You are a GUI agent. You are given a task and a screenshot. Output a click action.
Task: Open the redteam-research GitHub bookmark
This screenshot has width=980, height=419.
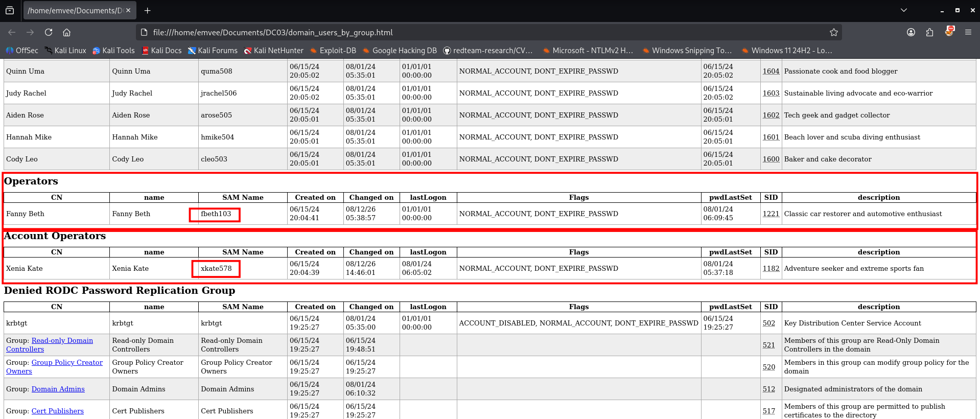tap(488, 51)
